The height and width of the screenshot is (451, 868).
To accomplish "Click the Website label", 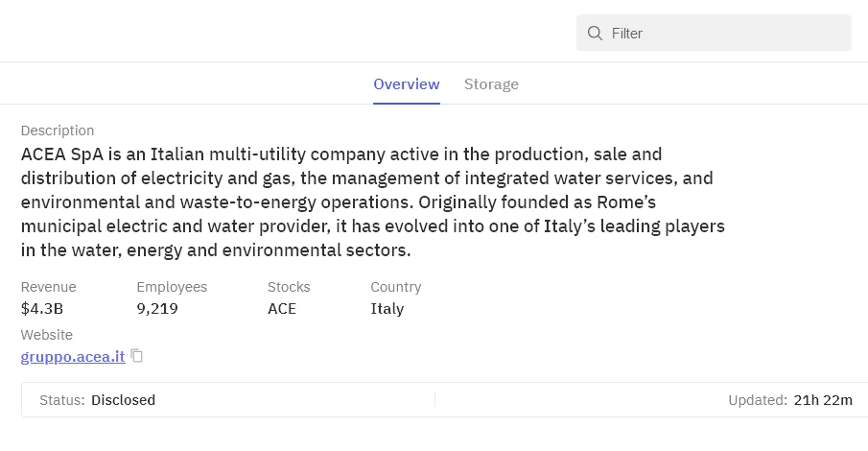I will pyautogui.click(x=47, y=335).
